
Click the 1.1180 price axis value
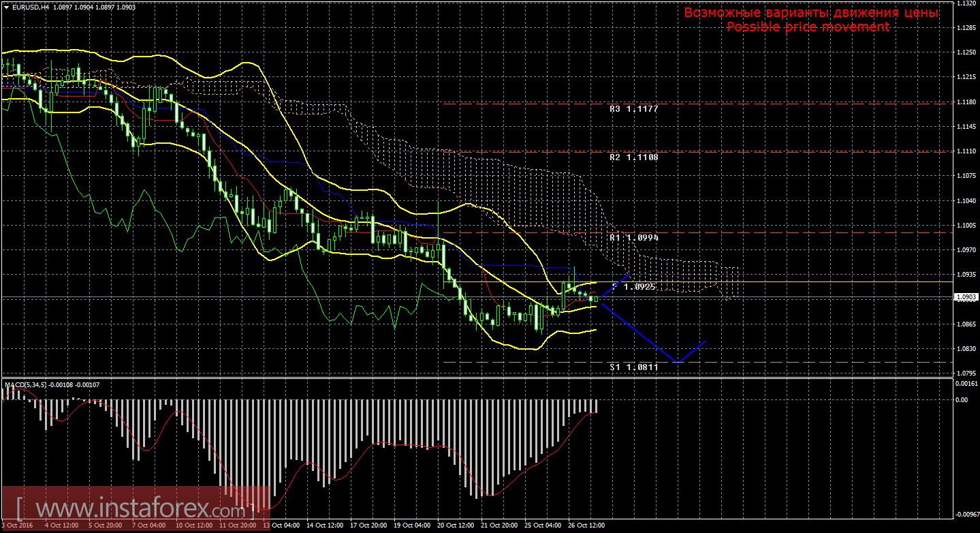pos(966,102)
